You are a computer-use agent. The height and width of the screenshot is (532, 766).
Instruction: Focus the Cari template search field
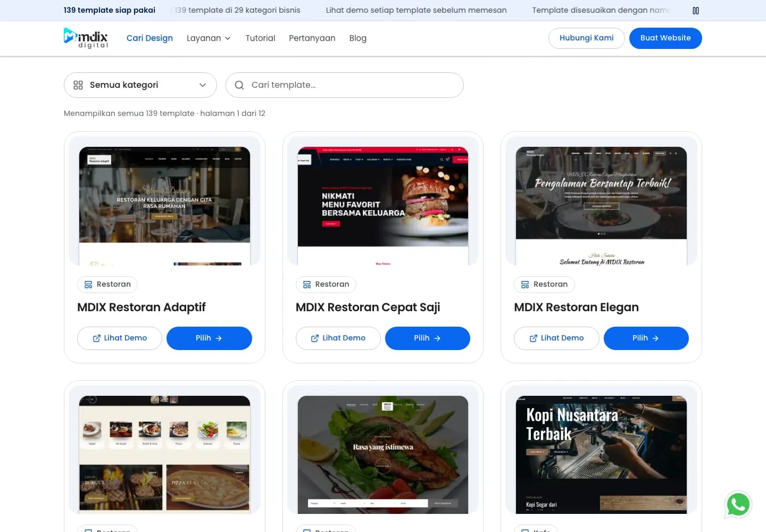tap(345, 85)
